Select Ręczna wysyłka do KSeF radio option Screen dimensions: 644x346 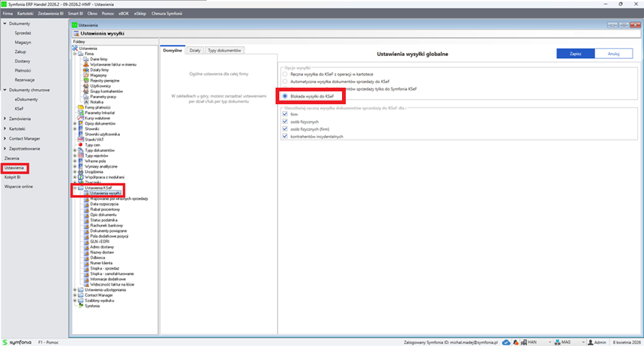click(x=285, y=74)
